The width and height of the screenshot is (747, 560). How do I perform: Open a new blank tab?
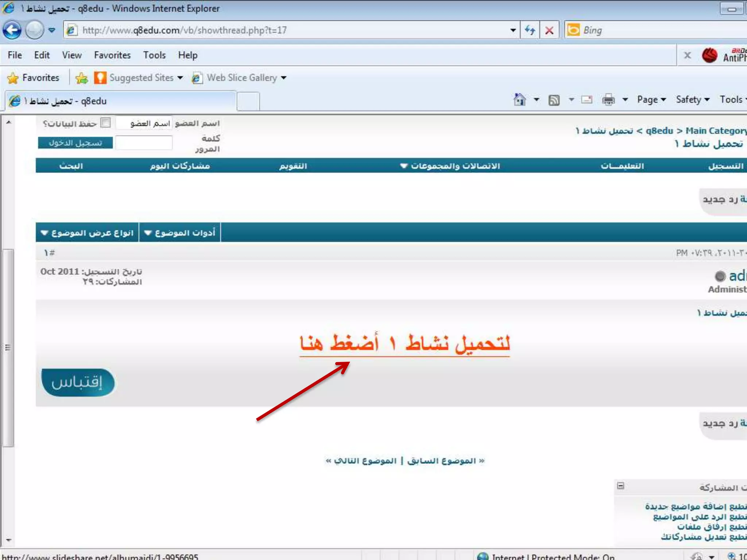tap(248, 101)
